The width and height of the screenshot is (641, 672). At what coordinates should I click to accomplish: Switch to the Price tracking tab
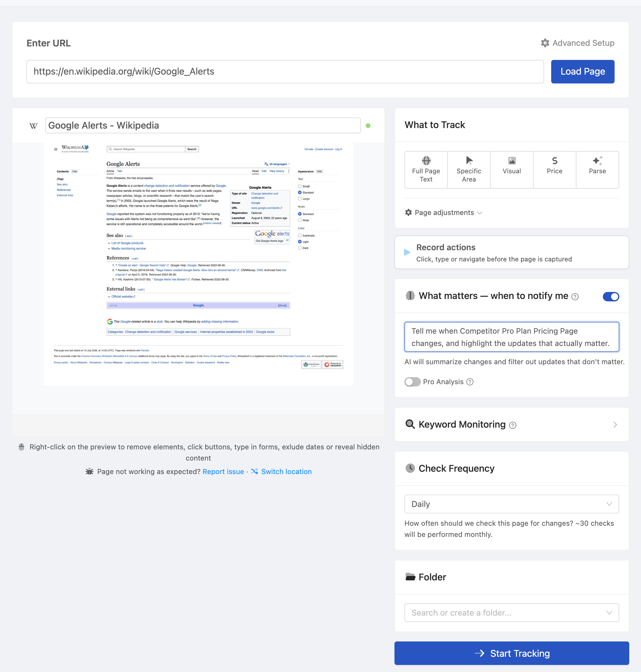[x=554, y=170]
